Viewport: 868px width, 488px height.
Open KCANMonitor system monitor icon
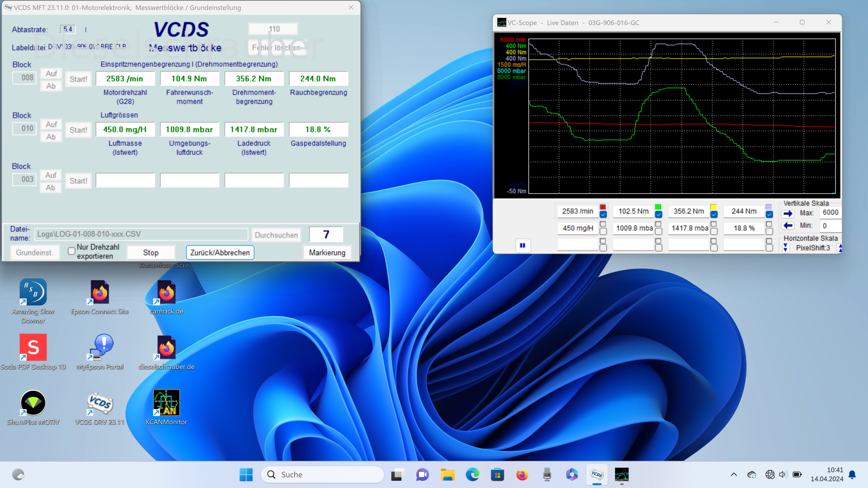coord(166,403)
